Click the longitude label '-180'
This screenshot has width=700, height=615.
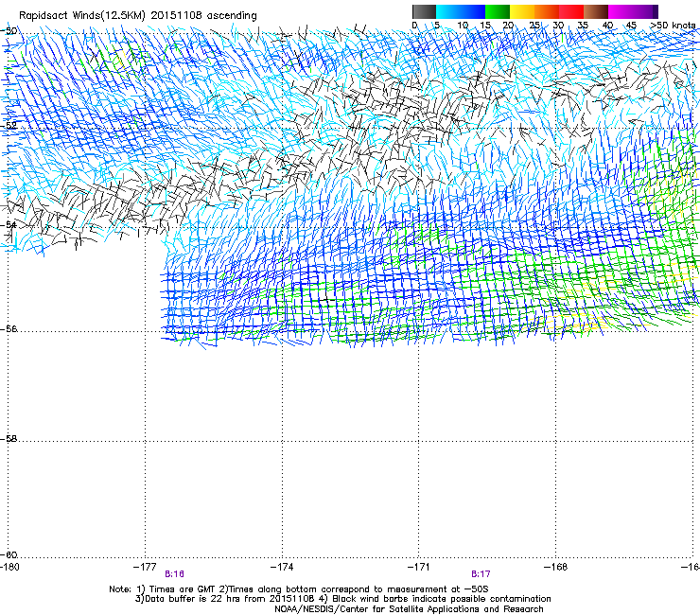[x=9, y=567]
